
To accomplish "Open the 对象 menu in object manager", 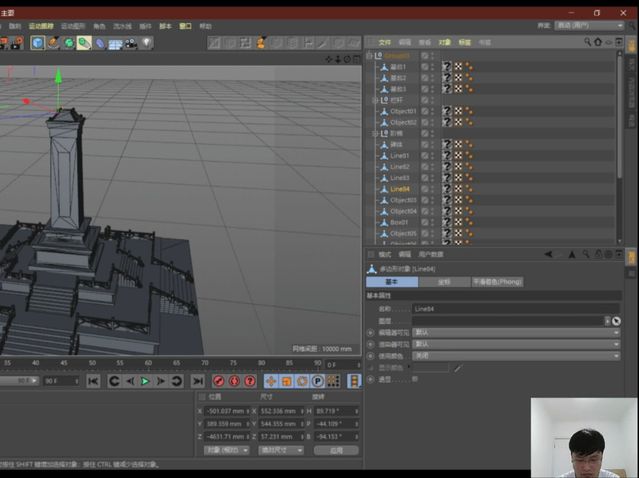I will point(445,43).
